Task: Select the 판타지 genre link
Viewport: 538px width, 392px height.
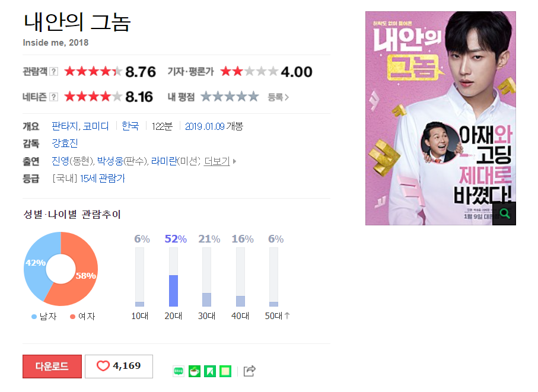Action: coord(65,126)
